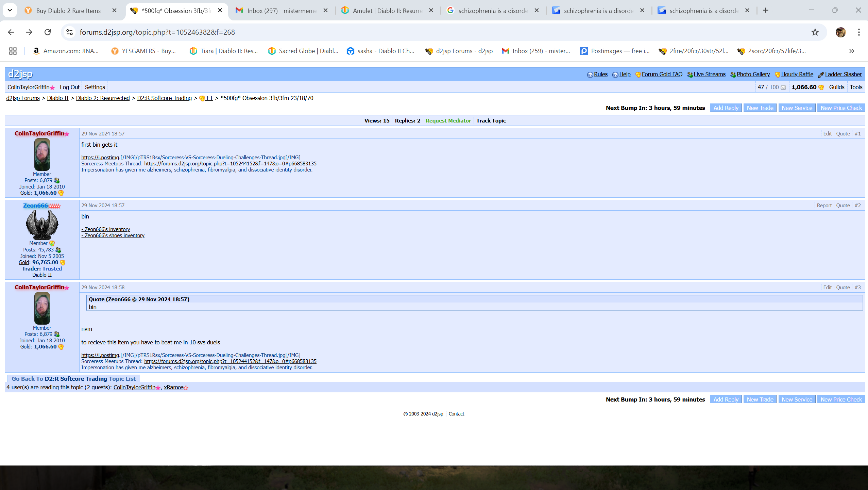Image resolution: width=868 pixels, height=490 pixels.
Task: Click the d2jsp logo
Action: tap(20, 74)
